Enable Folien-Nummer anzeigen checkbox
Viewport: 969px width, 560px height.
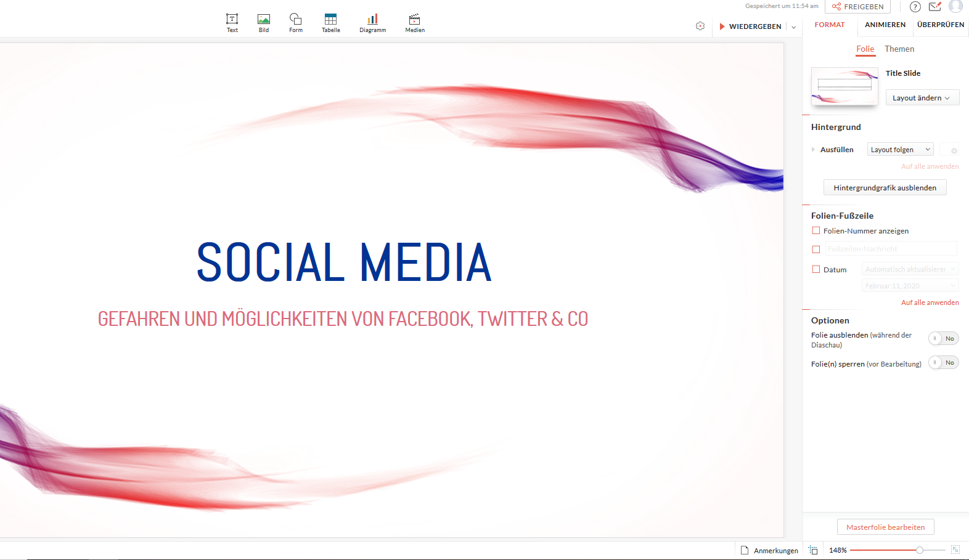coord(816,230)
